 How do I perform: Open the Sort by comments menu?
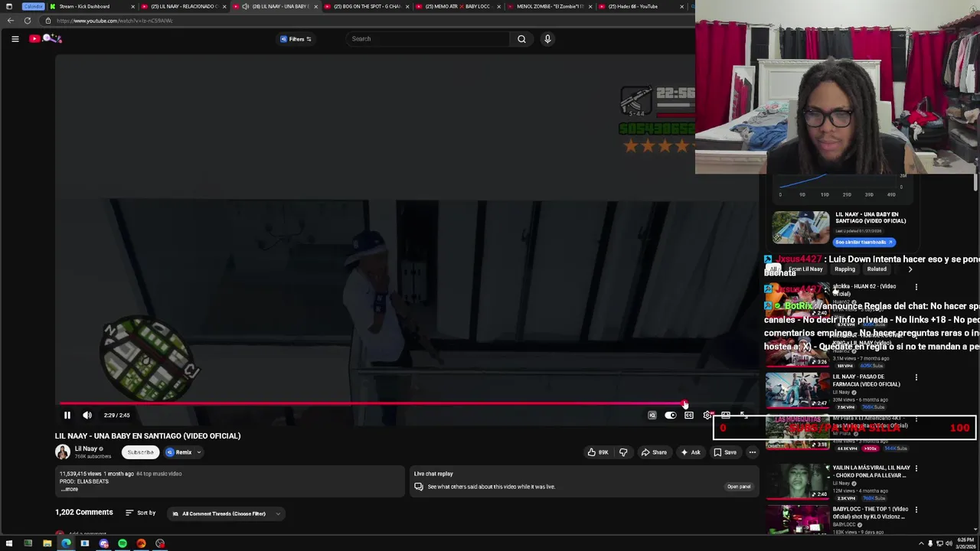141,513
